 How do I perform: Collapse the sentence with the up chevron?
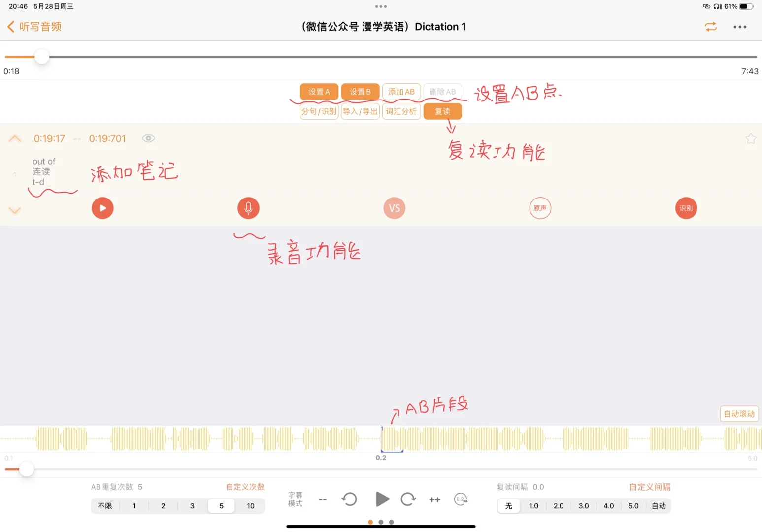(15, 138)
